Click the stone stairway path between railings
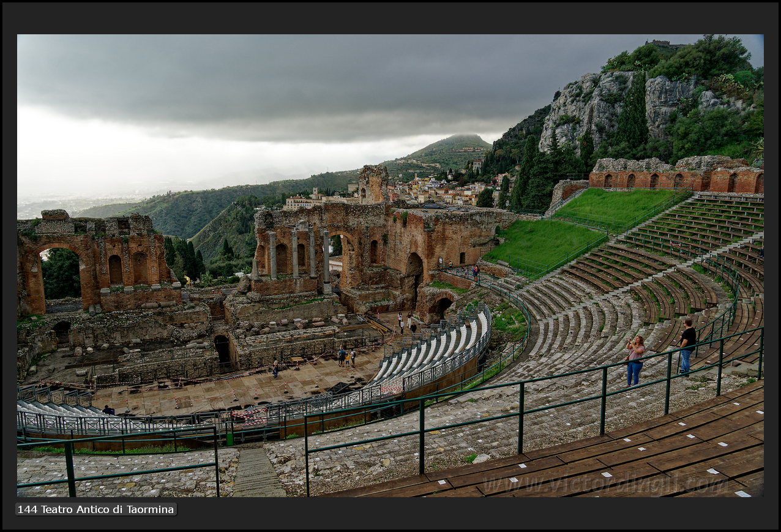The height and width of the screenshot is (532, 781). [257, 473]
